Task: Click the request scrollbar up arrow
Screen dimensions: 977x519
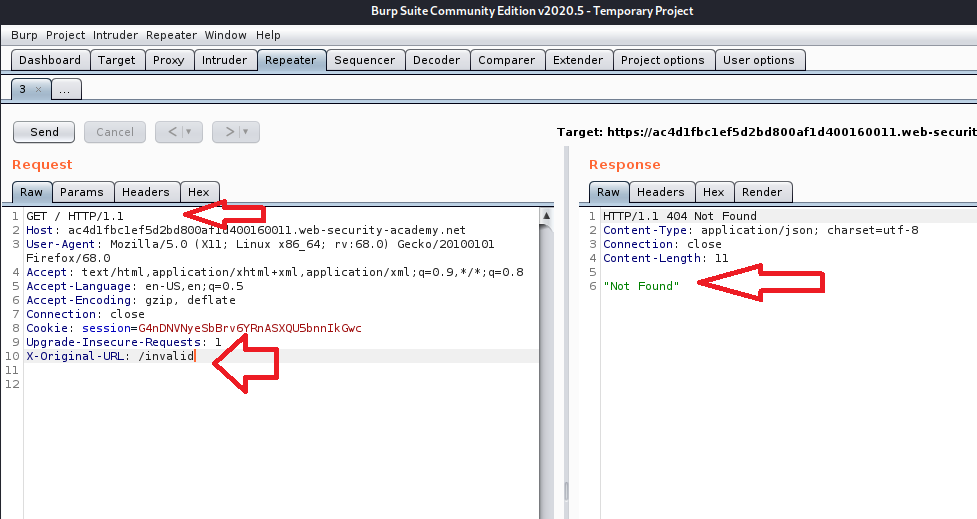Action: (546, 216)
